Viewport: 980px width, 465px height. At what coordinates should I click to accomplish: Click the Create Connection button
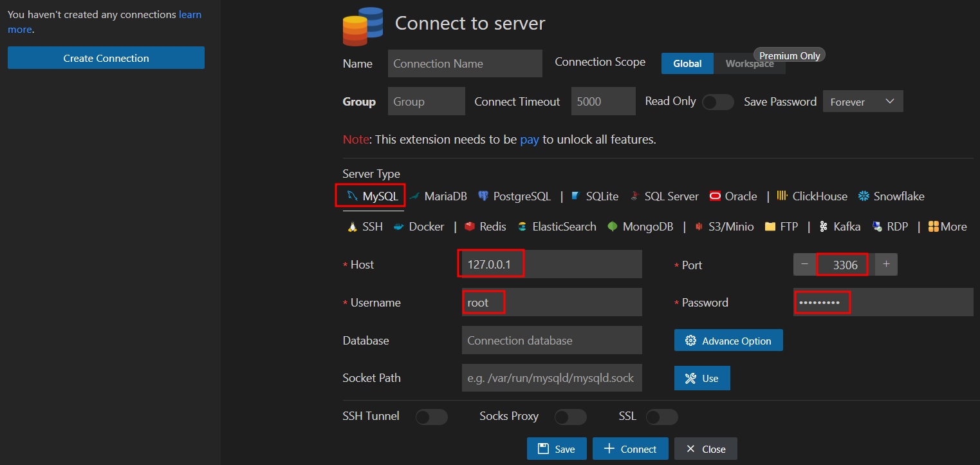coord(106,58)
